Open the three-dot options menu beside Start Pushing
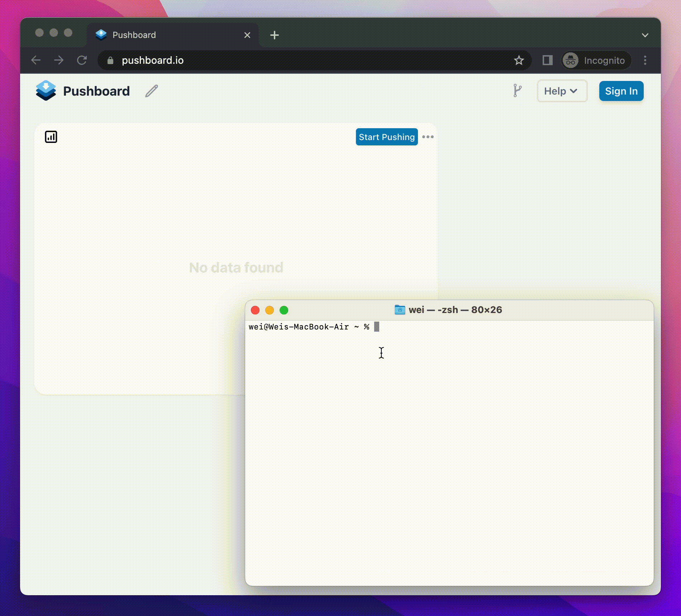The height and width of the screenshot is (616, 681). tap(428, 137)
